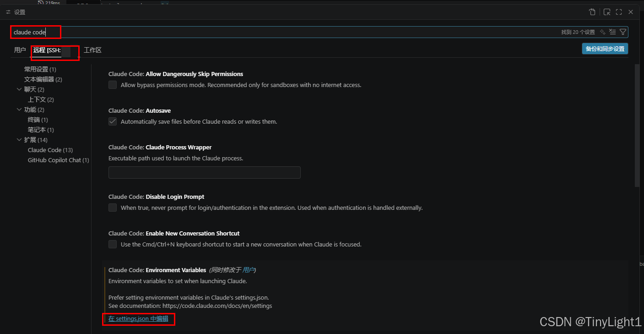This screenshot has height=334, width=644.
Task: Open 在 settings.json 中编辑 link
Action: [138, 319]
